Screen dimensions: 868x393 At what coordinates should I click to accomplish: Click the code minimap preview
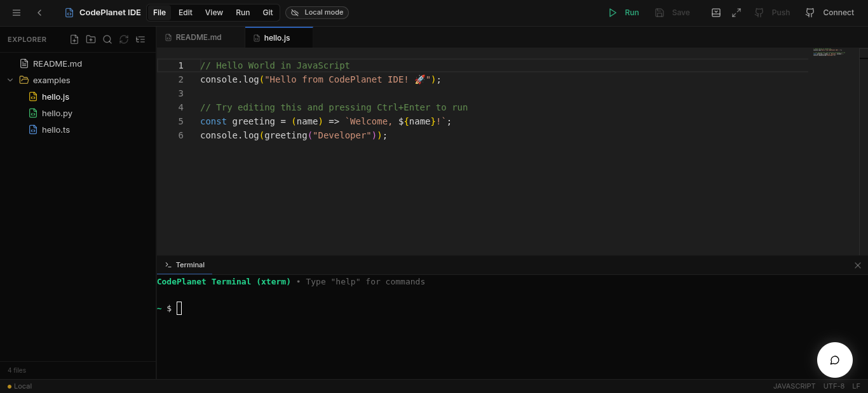click(x=829, y=52)
